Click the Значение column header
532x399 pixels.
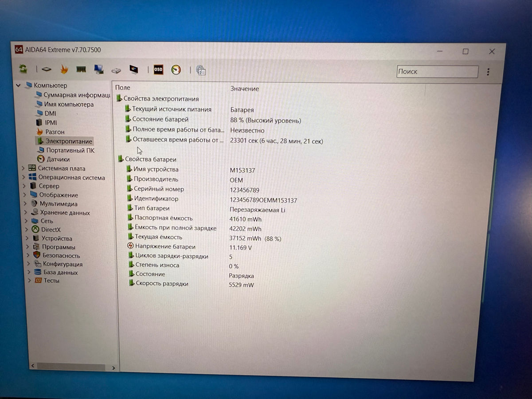244,89
